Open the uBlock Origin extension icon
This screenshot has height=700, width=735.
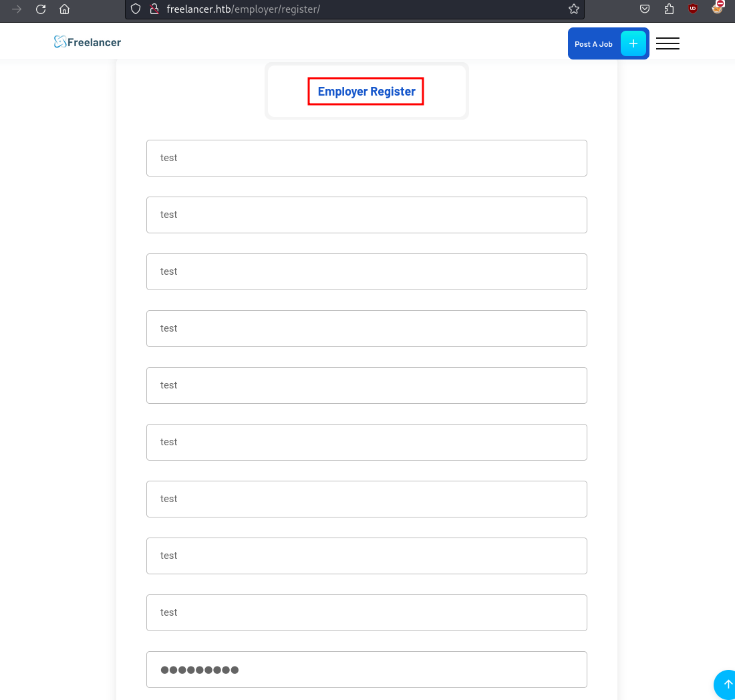click(x=693, y=9)
